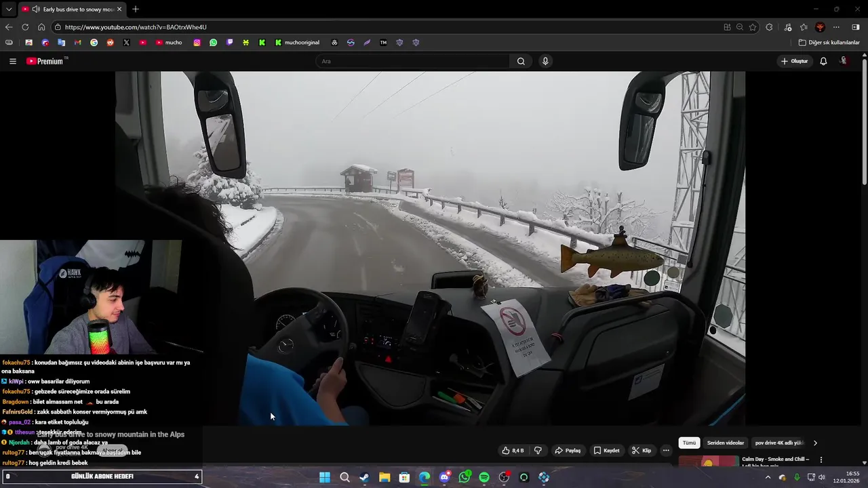Open Discord from the taskbar
The width and height of the screenshot is (868, 488).
click(x=444, y=477)
